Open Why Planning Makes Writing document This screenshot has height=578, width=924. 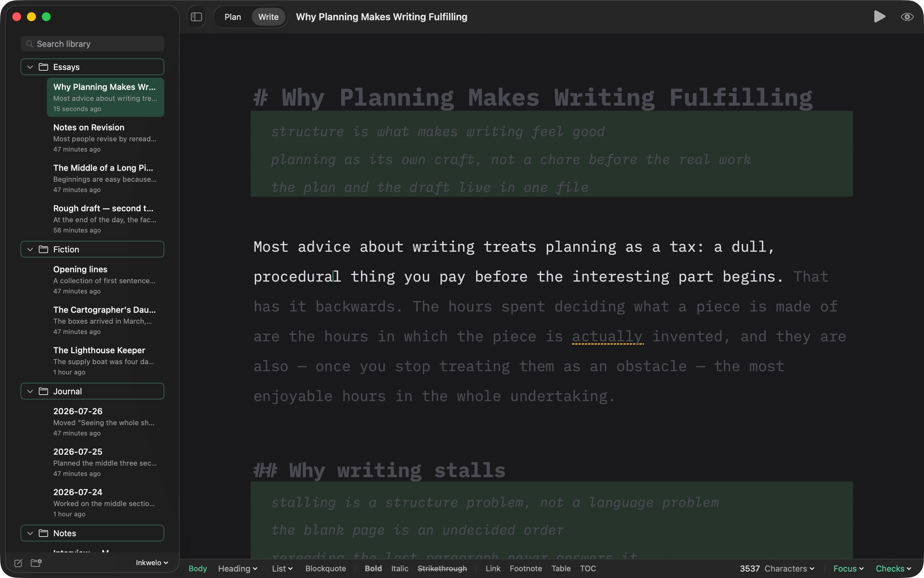(x=105, y=98)
